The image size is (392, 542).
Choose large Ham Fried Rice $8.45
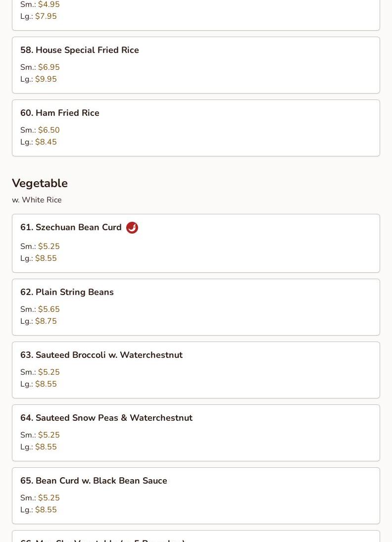point(46,142)
